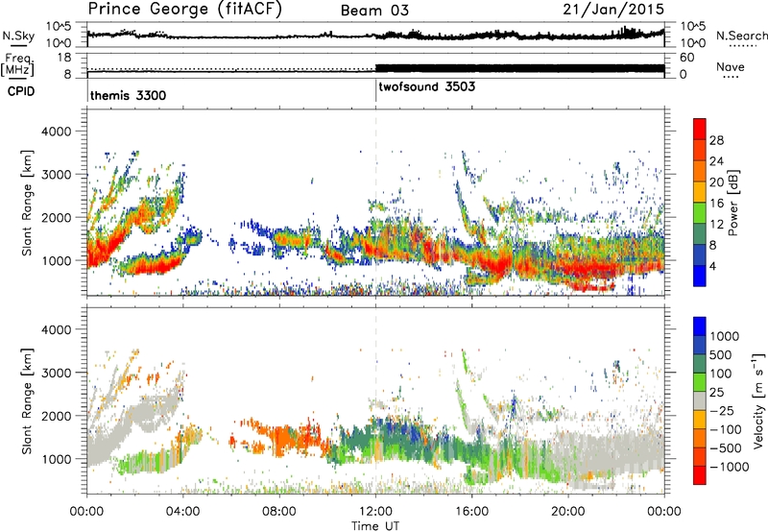Image resolution: width=768 pixels, height=532 pixels.
Task: Pick the gray ±25 segment of Velocity color bar
Action: 700,400
